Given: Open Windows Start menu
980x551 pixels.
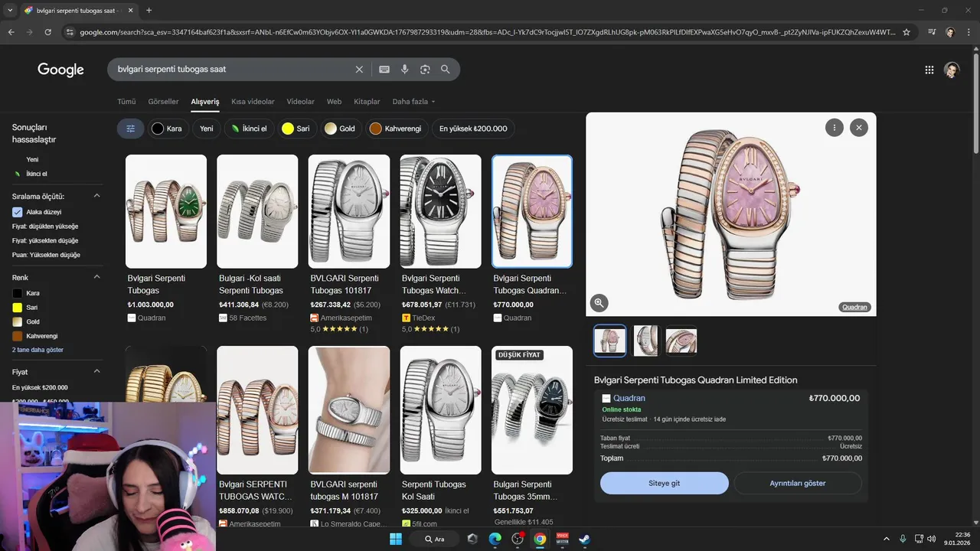Looking at the screenshot, I should tap(396, 539).
